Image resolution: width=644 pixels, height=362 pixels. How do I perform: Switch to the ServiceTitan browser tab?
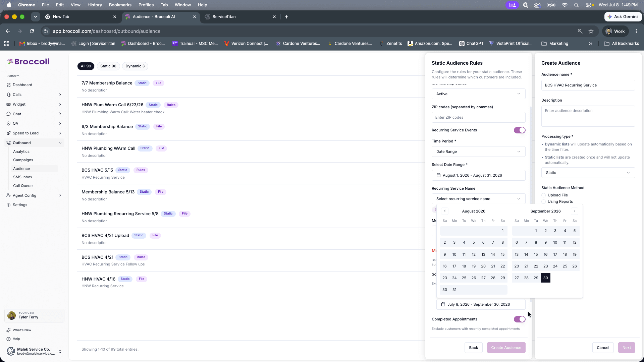click(239, 17)
